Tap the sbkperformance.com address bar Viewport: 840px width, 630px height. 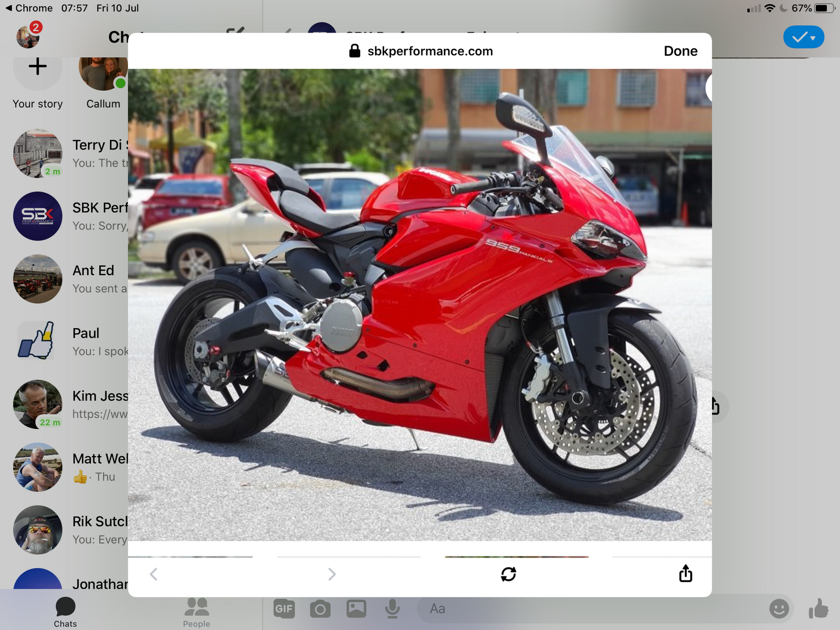(x=421, y=51)
